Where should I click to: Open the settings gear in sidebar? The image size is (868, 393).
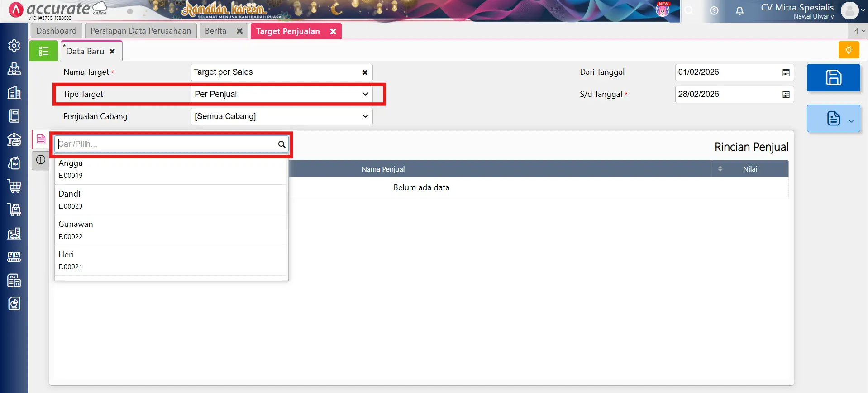(14, 46)
